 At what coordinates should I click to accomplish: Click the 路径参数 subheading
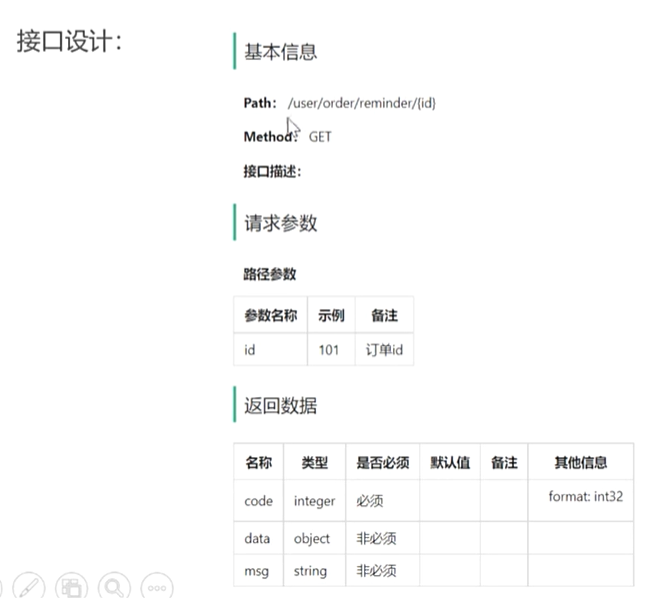[270, 274]
